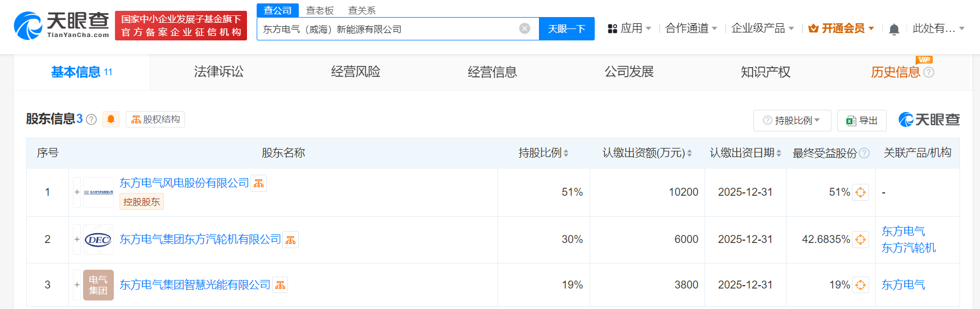Clear the search box text

[525, 28]
